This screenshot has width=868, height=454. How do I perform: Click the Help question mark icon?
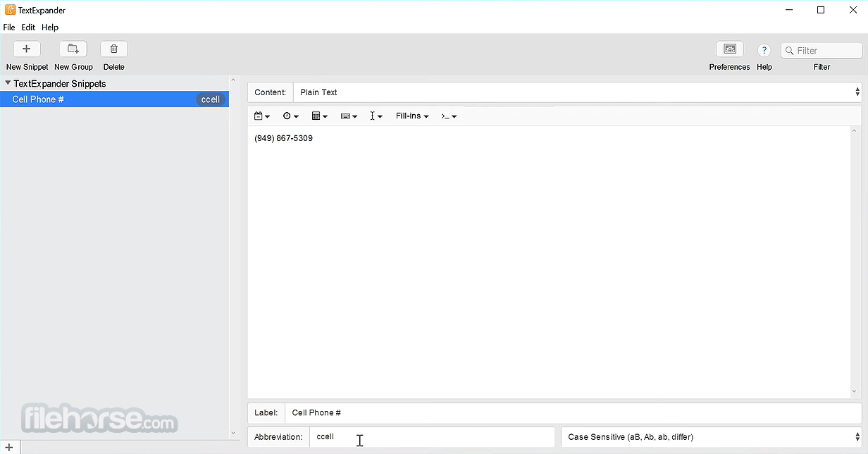pyautogui.click(x=764, y=50)
